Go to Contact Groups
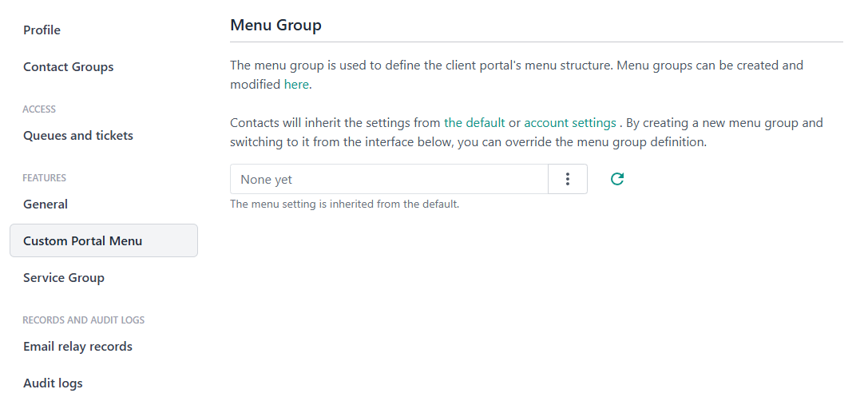 pyautogui.click(x=69, y=67)
